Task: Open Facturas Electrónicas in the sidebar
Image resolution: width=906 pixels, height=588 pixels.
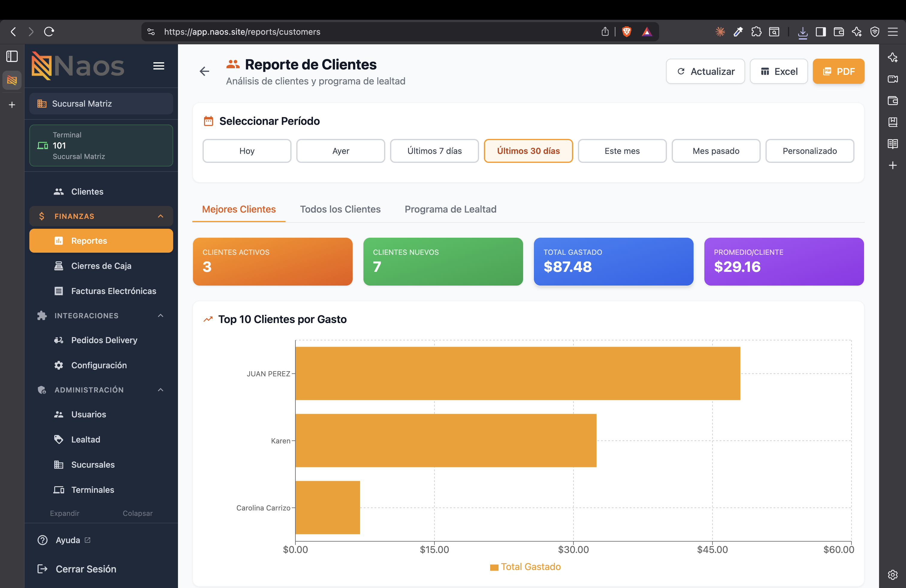Action: [101, 291]
